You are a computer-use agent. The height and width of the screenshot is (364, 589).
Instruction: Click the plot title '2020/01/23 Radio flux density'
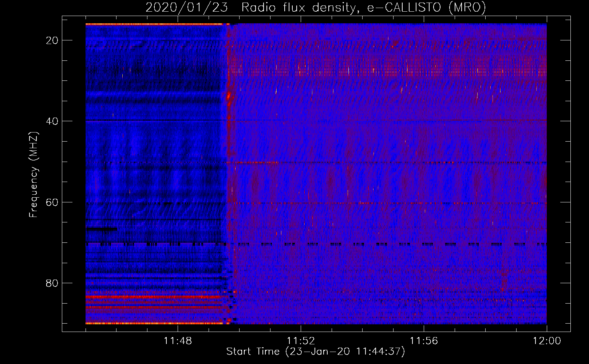[x=316, y=7]
